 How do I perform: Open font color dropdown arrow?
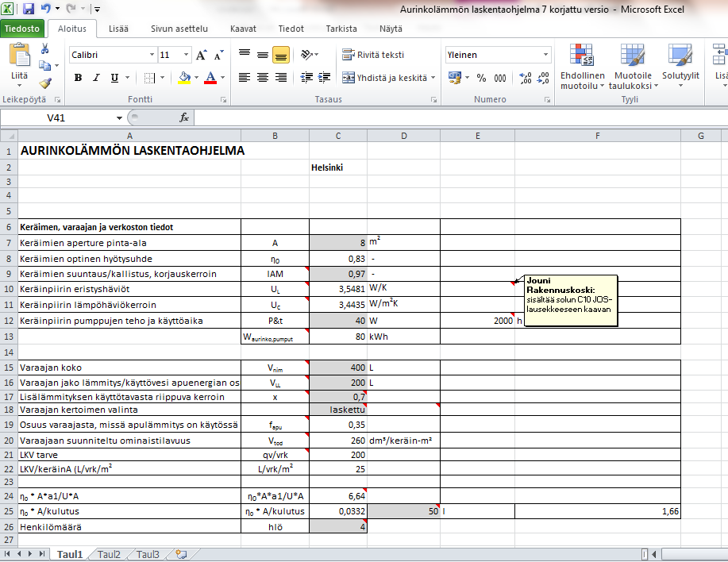coord(223,78)
